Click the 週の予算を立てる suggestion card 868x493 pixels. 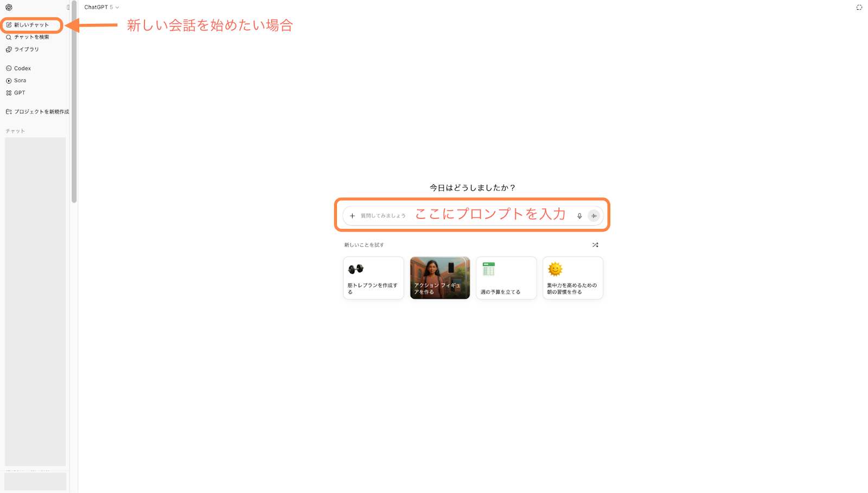[x=506, y=278]
